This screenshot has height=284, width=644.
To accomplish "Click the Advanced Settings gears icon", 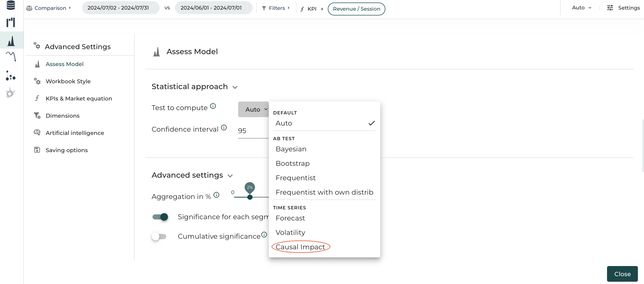I will coord(37,46).
